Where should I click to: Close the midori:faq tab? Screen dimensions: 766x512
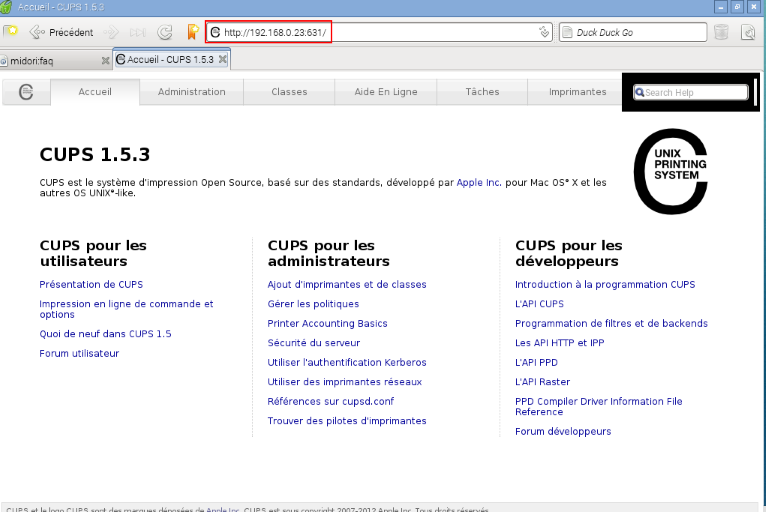(x=106, y=61)
